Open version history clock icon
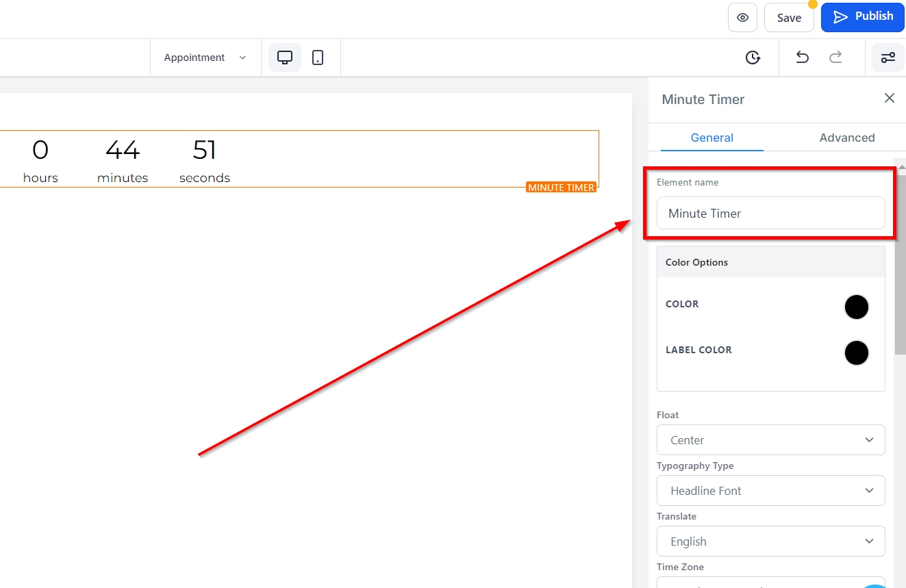The image size is (906, 588). coord(753,57)
